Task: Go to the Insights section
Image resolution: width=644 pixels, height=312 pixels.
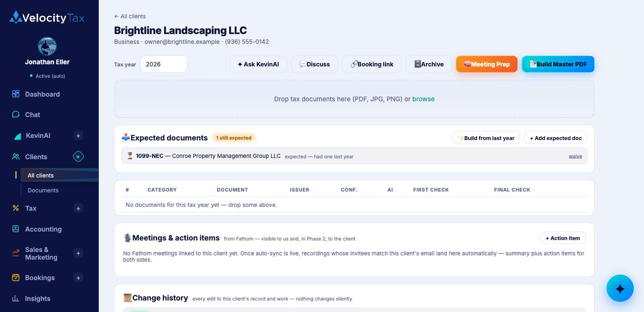Action: 37,298
